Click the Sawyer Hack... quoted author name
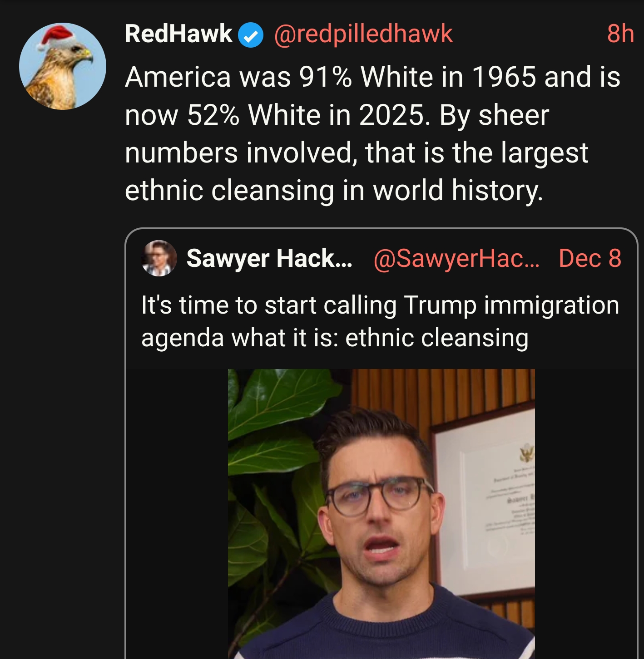 pos(269,258)
